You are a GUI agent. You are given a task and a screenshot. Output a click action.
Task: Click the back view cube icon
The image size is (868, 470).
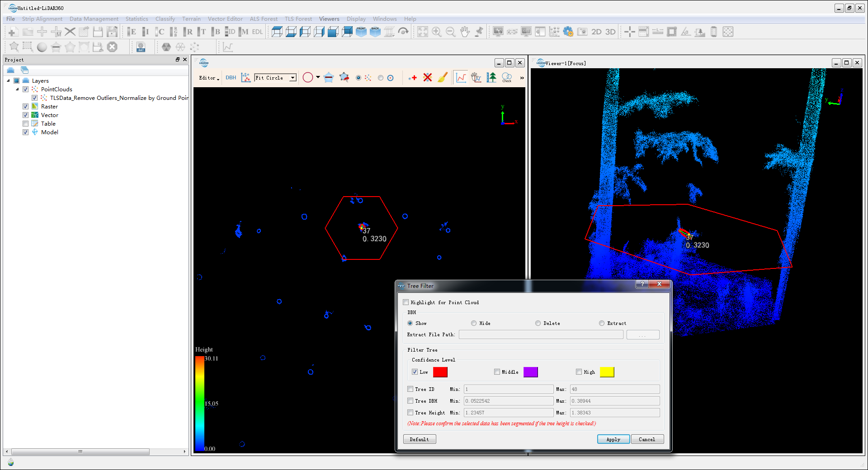[375, 32]
